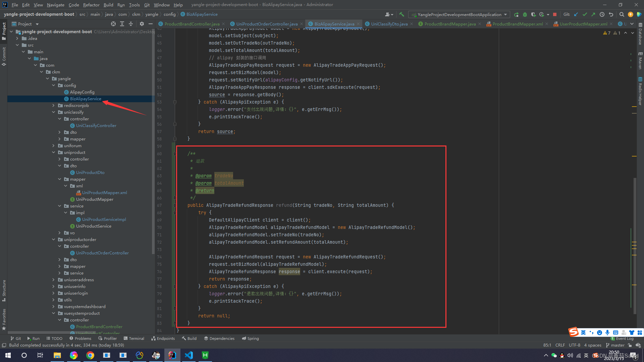Switch to ProductBrandController.java tab
This screenshot has width=644, height=362.
pos(192,24)
